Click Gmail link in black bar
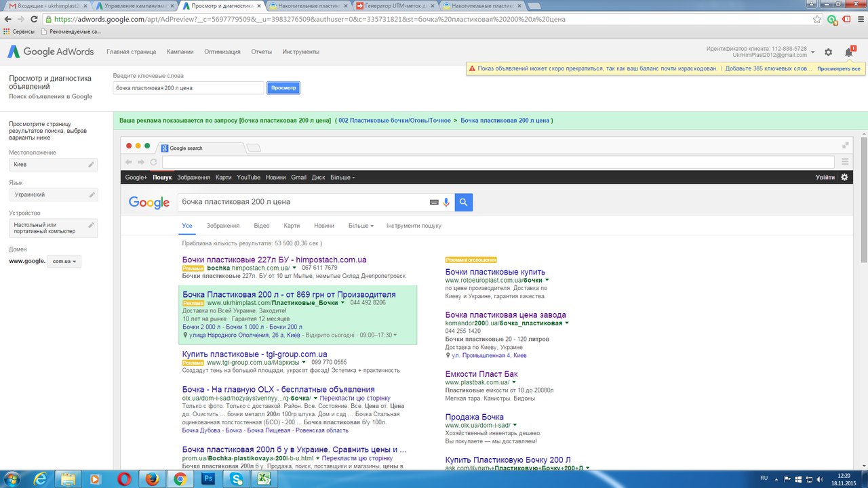The image size is (868, 488). (298, 177)
